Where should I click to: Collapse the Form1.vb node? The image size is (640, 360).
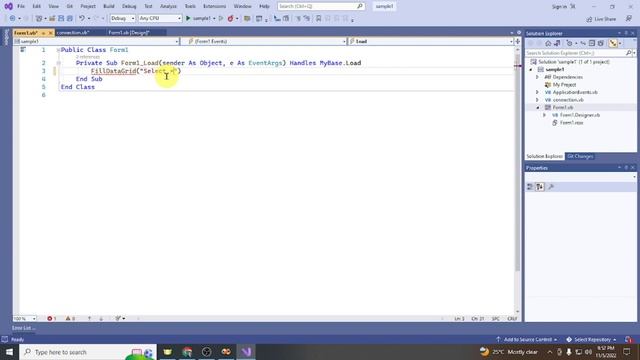coord(538,108)
